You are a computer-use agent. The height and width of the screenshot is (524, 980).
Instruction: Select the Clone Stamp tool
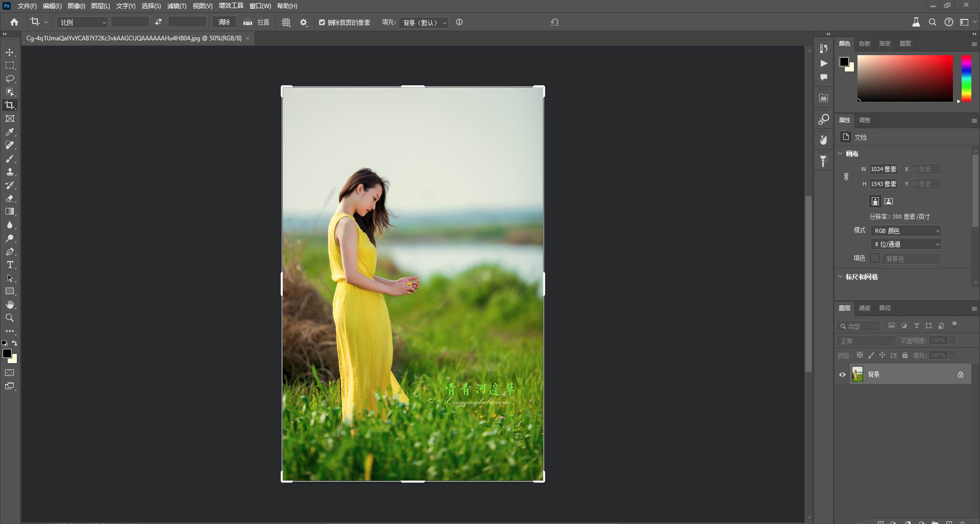pyautogui.click(x=10, y=172)
